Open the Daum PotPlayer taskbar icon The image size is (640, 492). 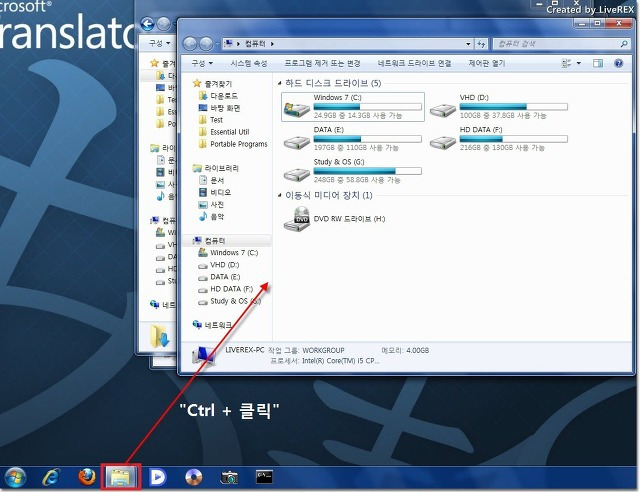[x=158, y=477]
